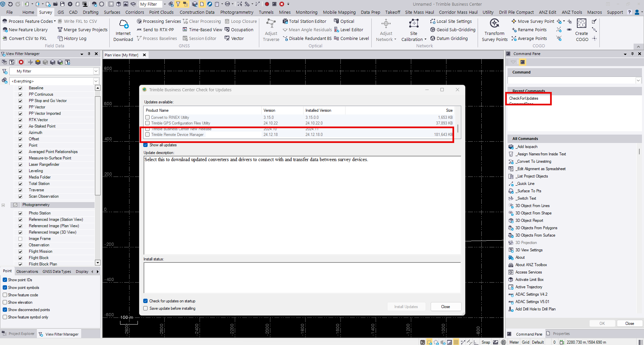
Task: Open the File menu
Action: (x=9, y=12)
